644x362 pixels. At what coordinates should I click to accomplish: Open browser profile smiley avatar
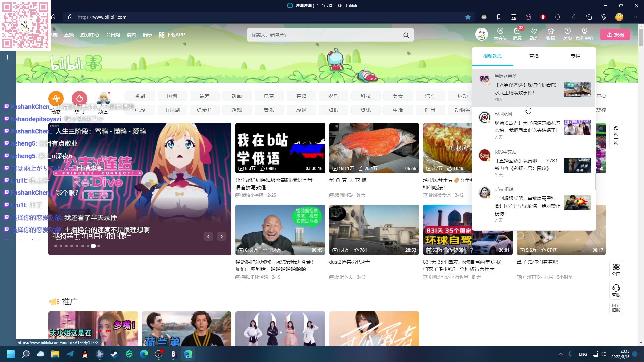619,17
